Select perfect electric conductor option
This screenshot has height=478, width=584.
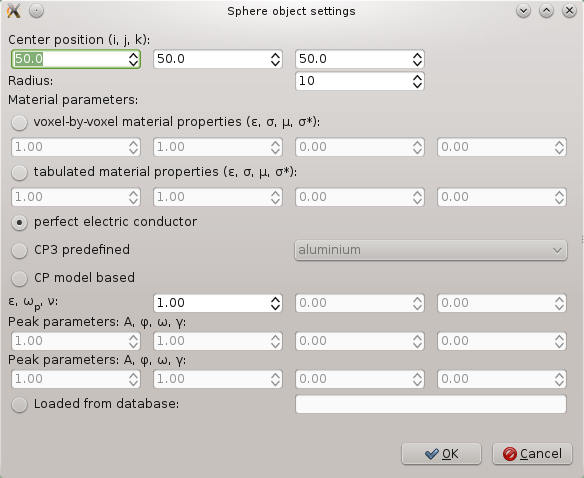coord(19,223)
